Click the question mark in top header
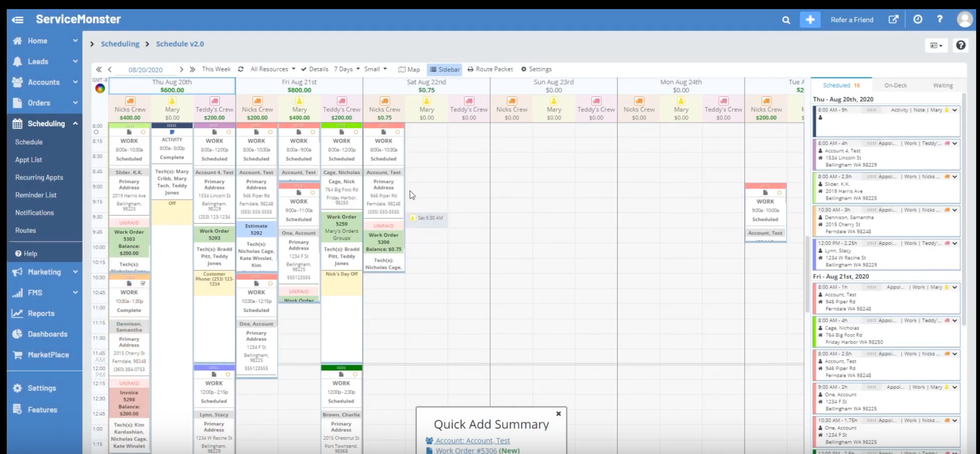The image size is (980, 454). (940, 19)
